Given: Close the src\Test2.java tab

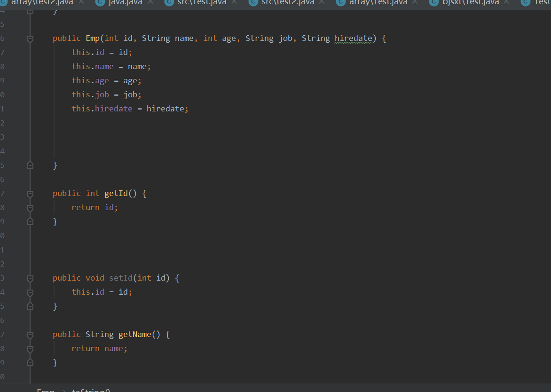Looking at the screenshot, I should pyautogui.click(x=322, y=2).
